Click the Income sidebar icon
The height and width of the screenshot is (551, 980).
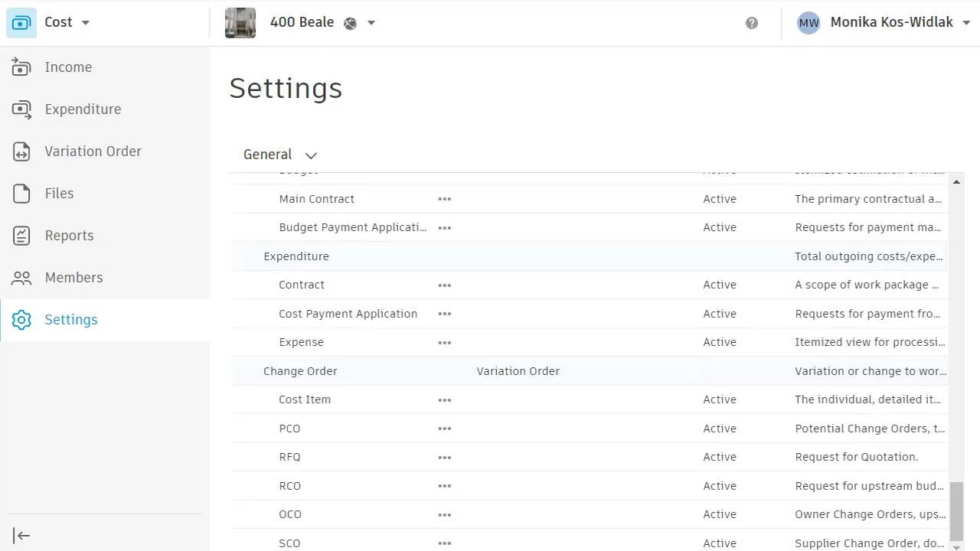pos(21,67)
